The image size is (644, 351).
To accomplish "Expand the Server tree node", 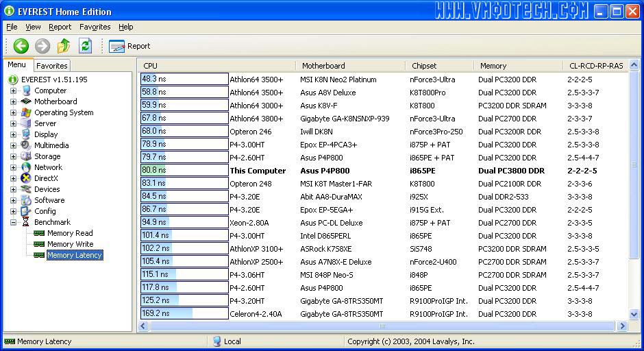I will (x=13, y=123).
